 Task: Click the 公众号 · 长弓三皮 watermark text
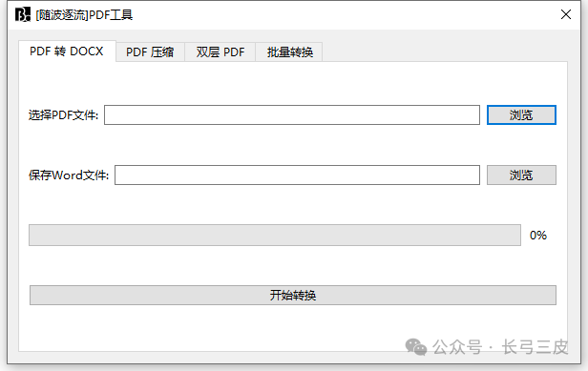(500, 346)
